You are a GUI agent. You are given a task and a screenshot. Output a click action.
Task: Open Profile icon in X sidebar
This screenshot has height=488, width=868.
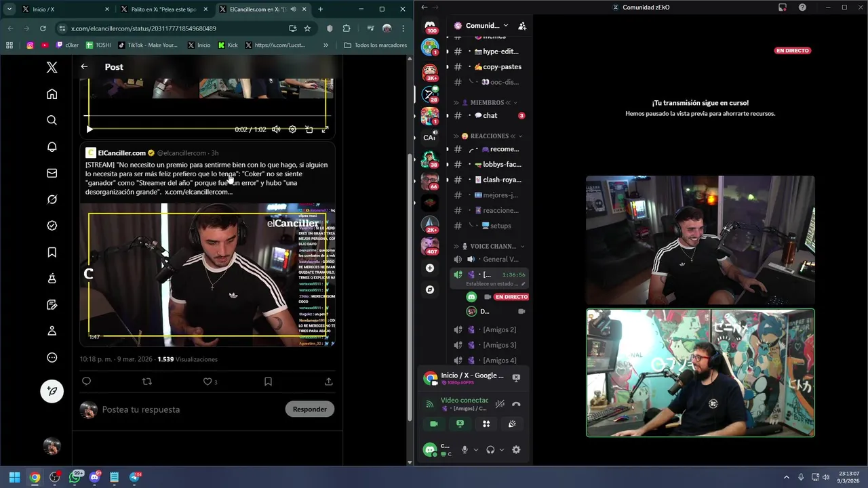click(52, 331)
